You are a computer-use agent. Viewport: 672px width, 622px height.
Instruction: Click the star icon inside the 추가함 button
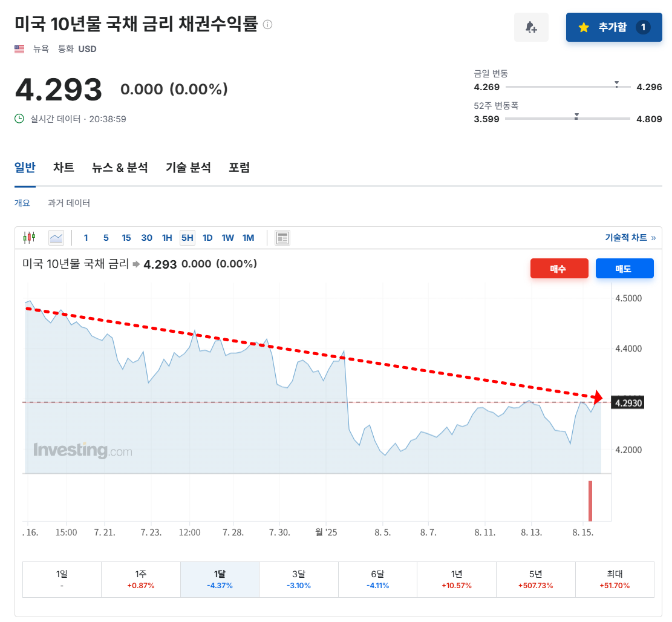pyautogui.click(x=583, y=27)
